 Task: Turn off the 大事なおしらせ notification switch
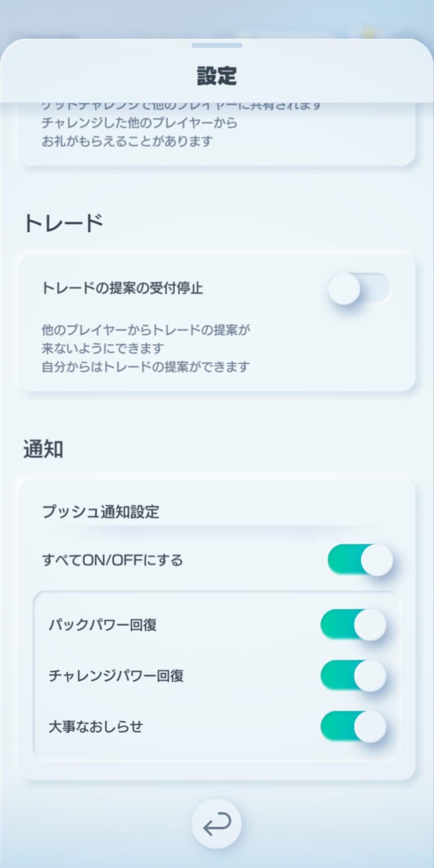coord(353,726)
